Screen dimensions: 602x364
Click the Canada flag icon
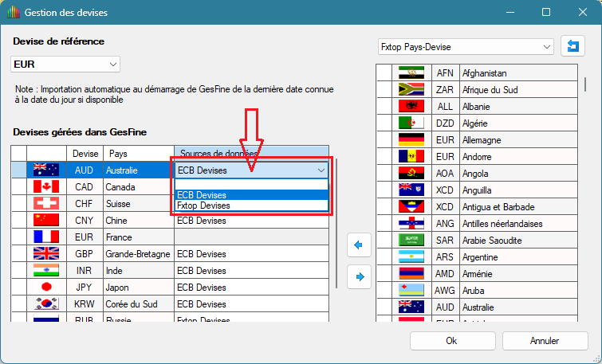(46, 187)
